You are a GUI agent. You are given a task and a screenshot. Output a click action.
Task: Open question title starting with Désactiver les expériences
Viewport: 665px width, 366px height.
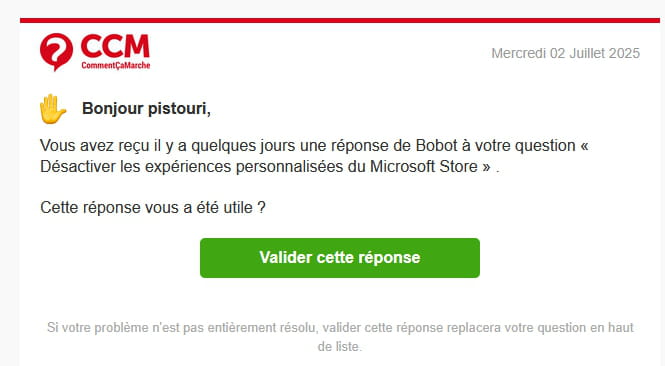tap(260, 167)
